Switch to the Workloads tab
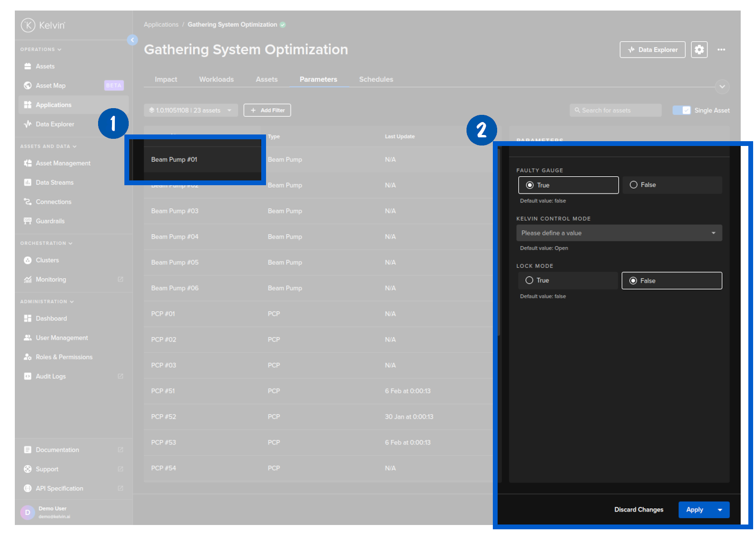This screenshot has height=536, width=756. 216,79
